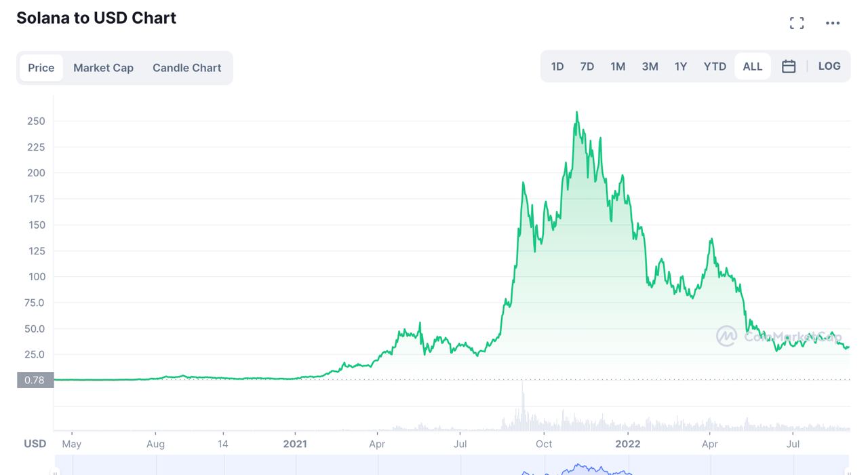Switch to the Price tab

coord(41,68)
